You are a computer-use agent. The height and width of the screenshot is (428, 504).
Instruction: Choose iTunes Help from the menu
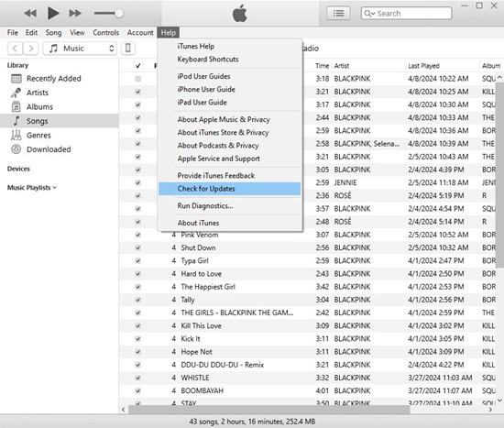(x=229, y=47)
